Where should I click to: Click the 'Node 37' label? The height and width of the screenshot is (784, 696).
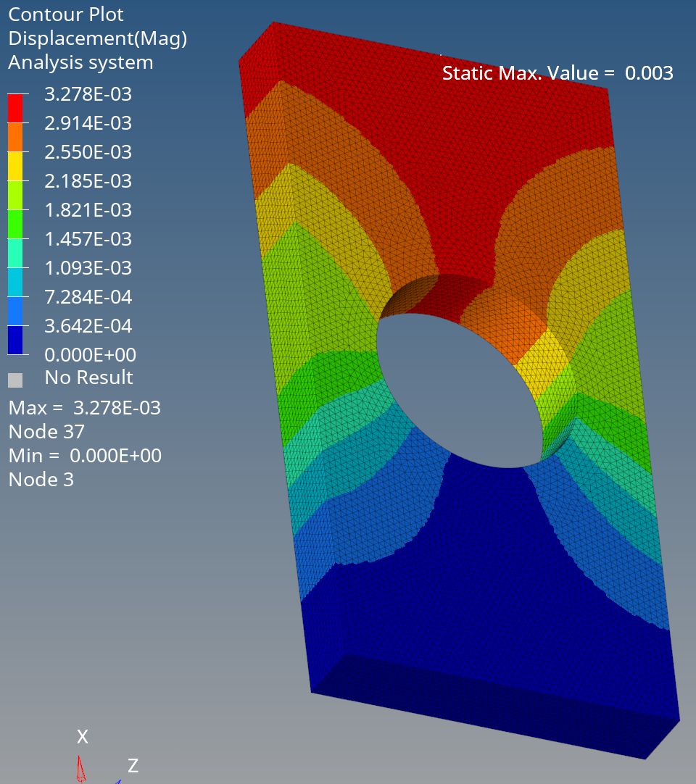coord(46,432)
